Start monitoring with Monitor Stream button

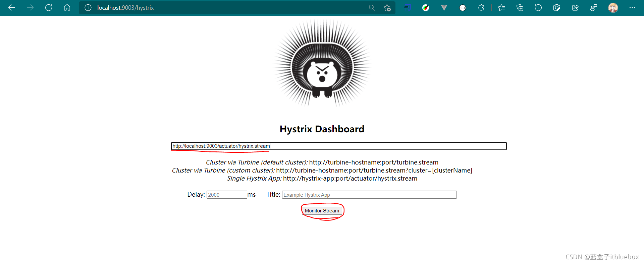pos(322,211)
